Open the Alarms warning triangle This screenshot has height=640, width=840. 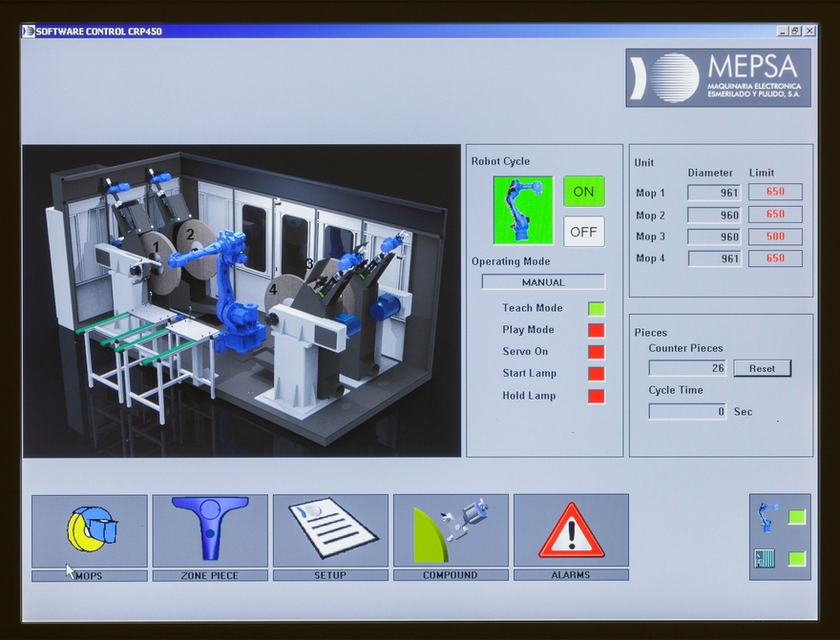click(571, 530)
